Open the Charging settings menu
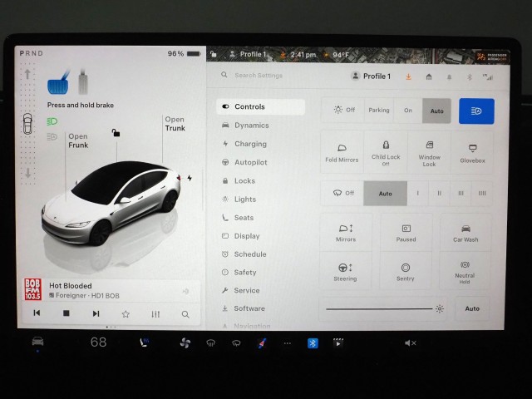532x399 pixels. coord(249,144)
